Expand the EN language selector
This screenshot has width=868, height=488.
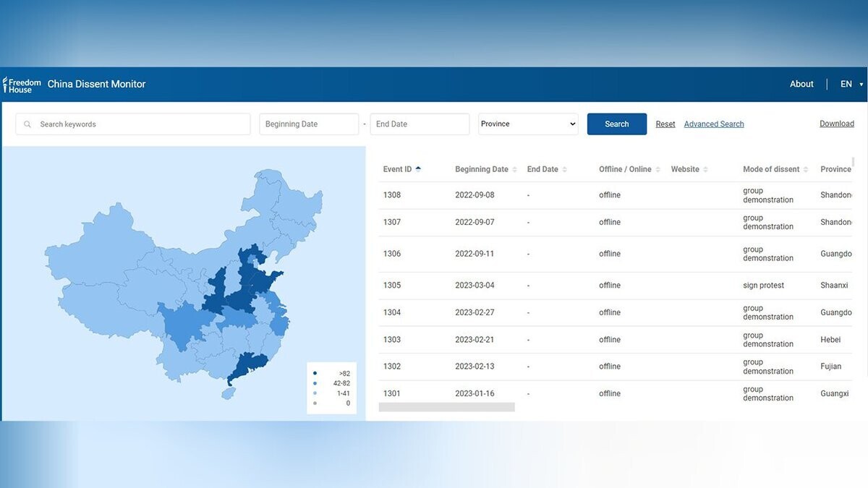click(851, 85)
